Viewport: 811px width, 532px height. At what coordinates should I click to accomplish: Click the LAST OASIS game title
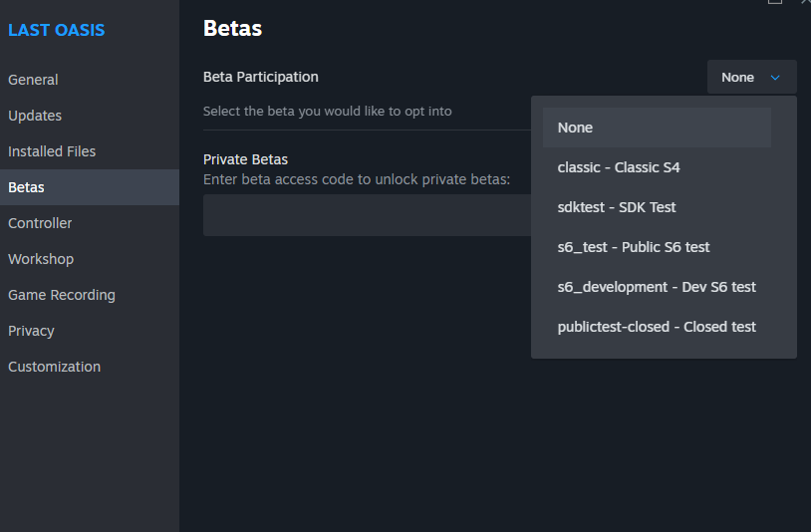pos(57,30)
